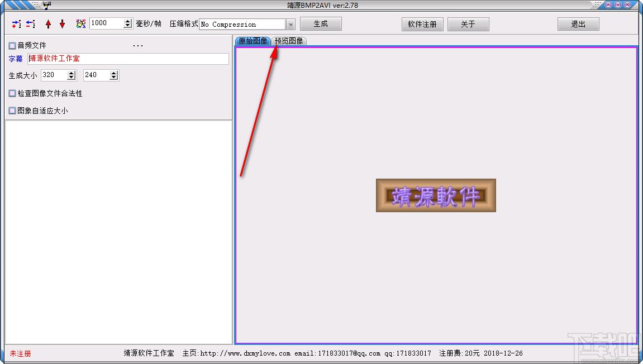Adjust the height 240 stepper arrows
The height and width of the screenshot is (364, 643).
(x=114, y=75)
